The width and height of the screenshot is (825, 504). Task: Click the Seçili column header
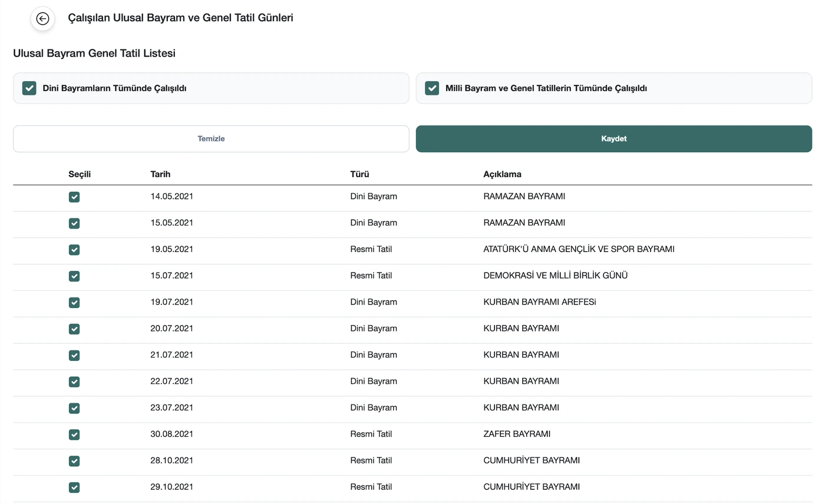pos(80,174)
